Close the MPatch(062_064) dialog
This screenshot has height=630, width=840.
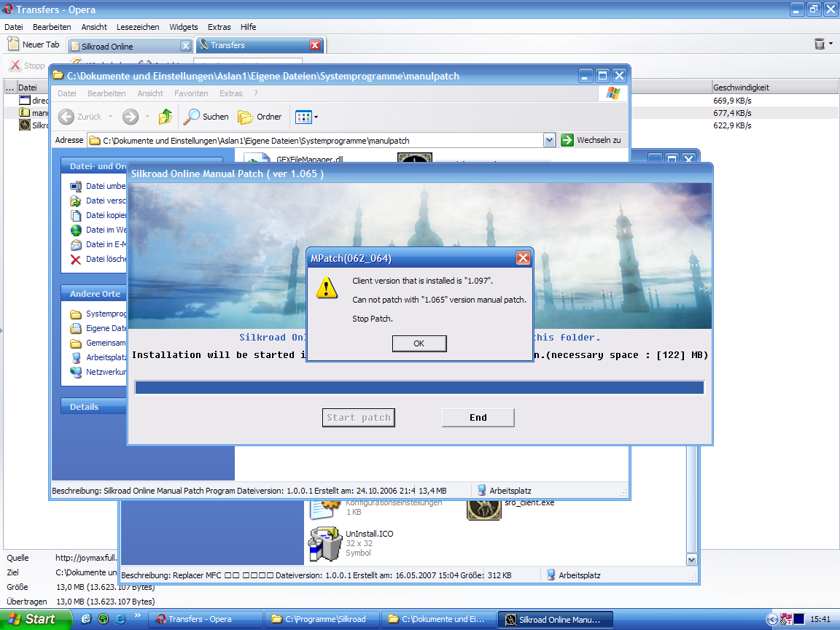[x=523, y=258]
